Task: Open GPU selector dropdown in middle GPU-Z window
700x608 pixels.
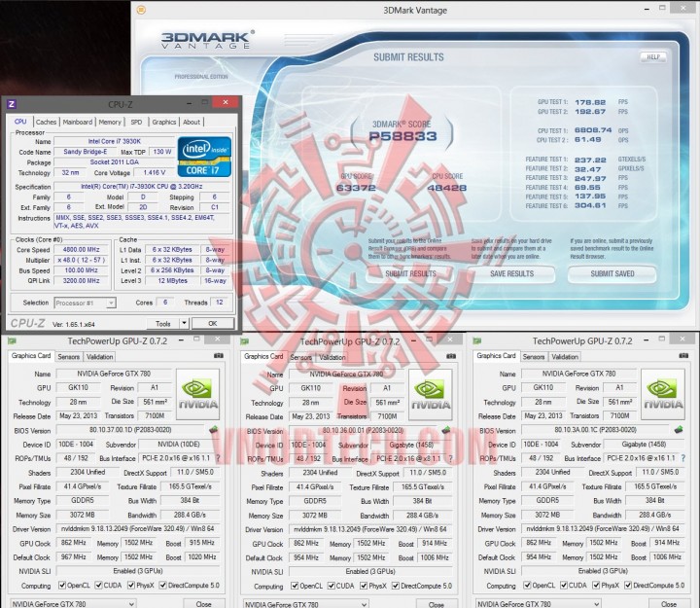Action: (x=306, y=604)
